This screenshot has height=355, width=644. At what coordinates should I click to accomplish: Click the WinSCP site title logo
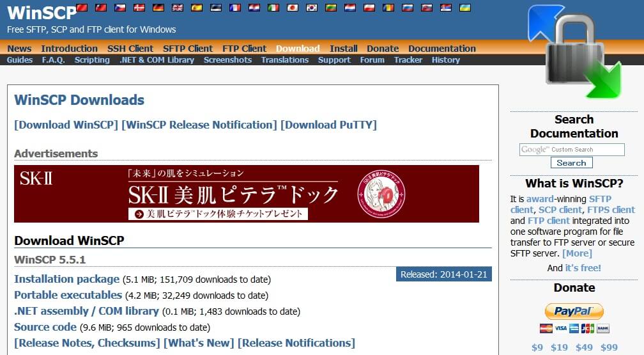pos(42,13)
